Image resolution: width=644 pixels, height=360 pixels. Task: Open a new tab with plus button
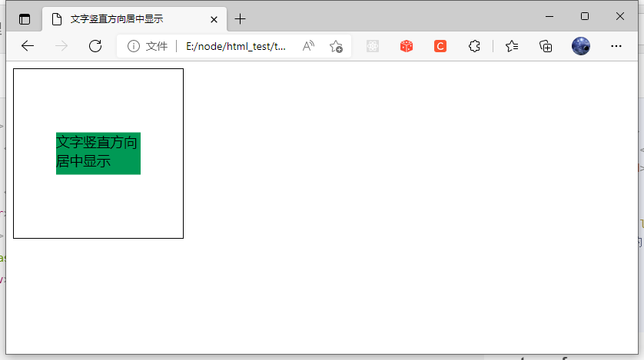coord(240,19)
